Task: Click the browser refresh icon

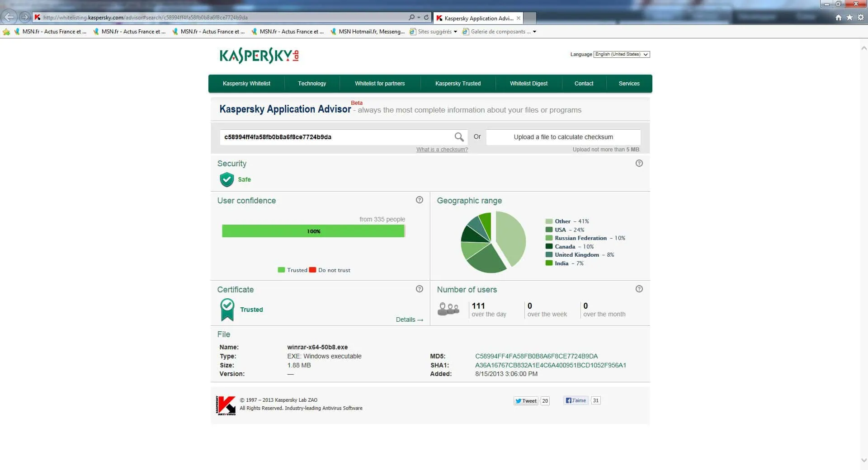Action: pyautogui.click(x=426, y=18)
